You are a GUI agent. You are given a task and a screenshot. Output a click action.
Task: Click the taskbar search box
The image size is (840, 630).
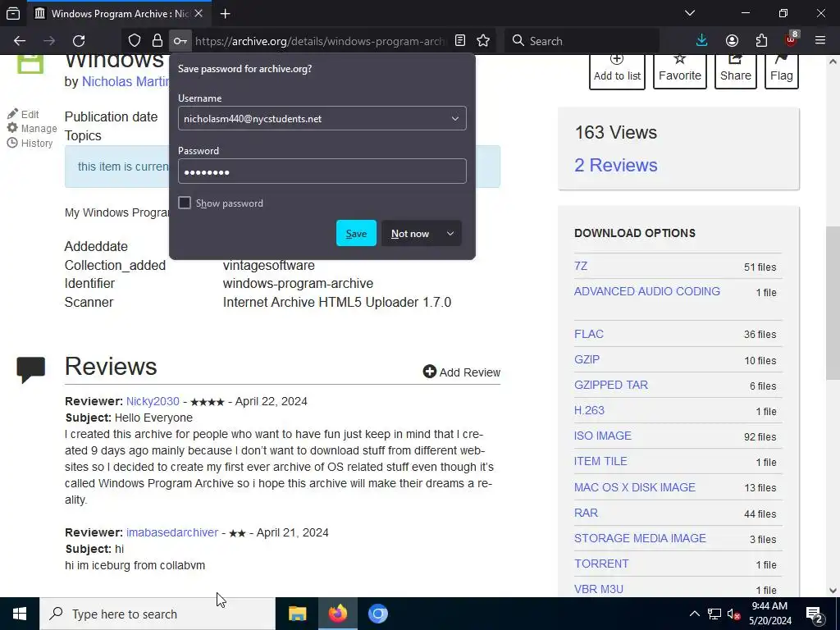coord(157,614)
